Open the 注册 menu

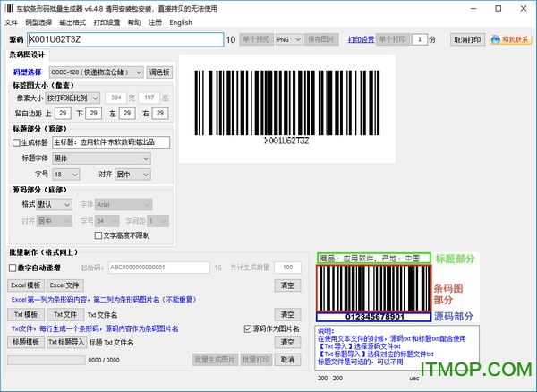(x=155, y=22)
